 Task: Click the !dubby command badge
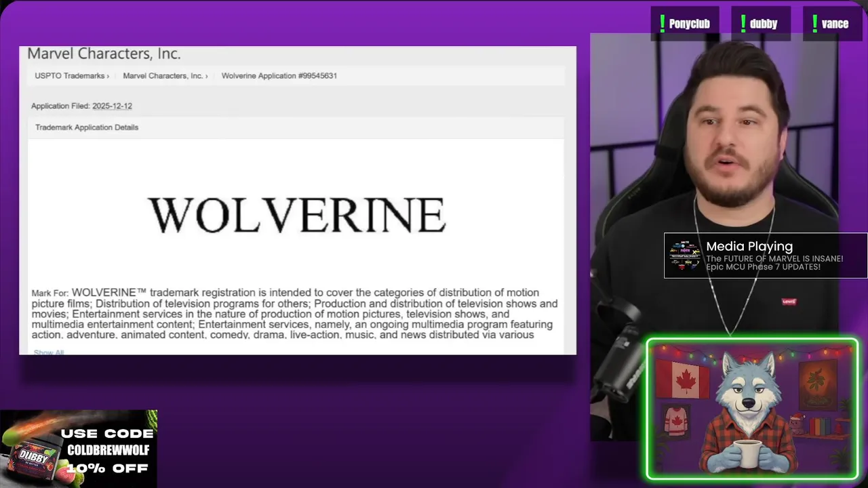coord(761,24)
